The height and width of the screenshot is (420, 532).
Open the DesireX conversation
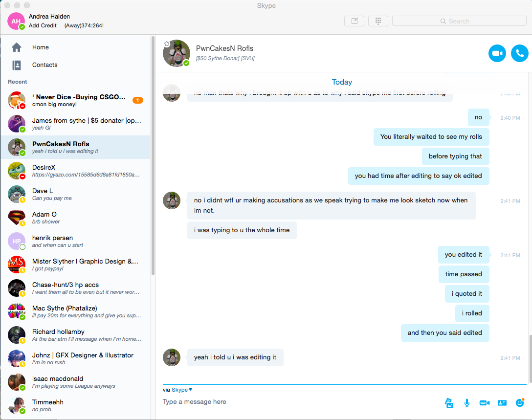[x=75, y=171]
